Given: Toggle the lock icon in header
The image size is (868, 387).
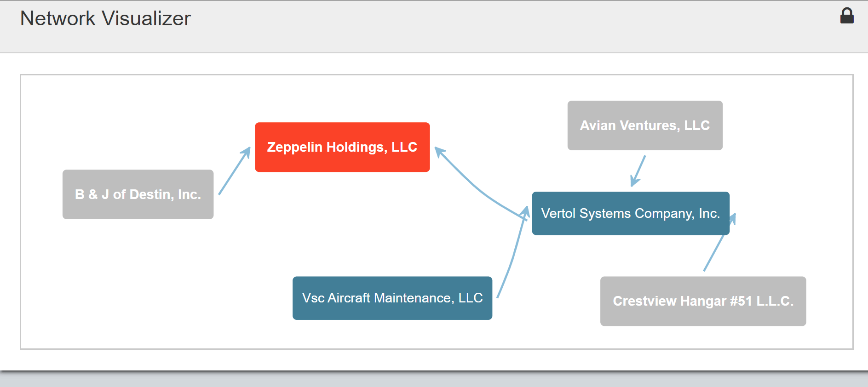Looking at the screenshot, I should (847, 16).
